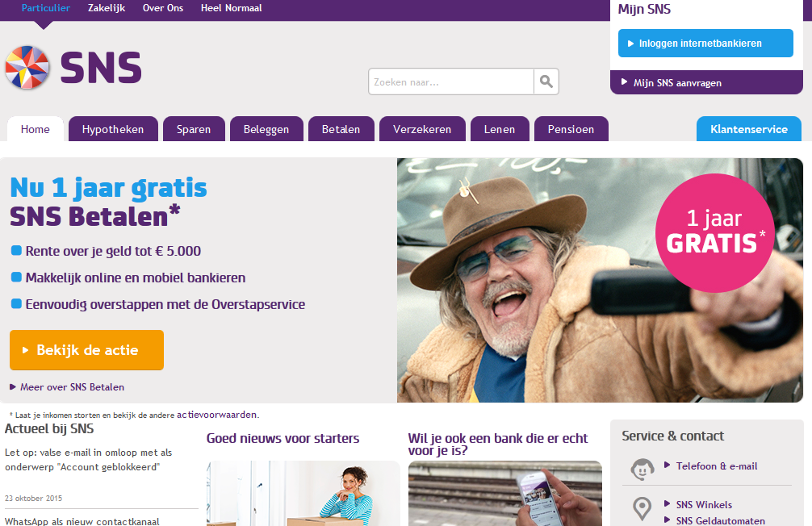This screenshot has height=526, width=812.
Task: Click Mijn SNS aanvragen link
Action: (677, 83)
